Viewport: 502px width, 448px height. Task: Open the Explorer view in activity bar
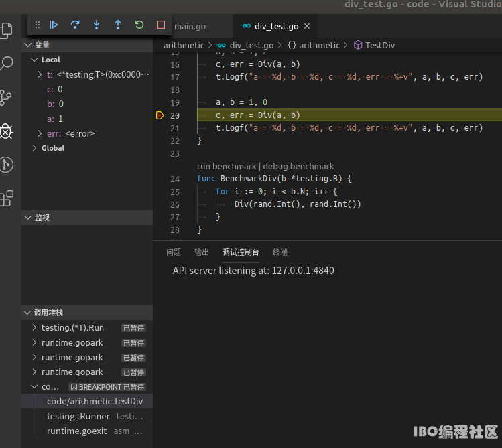(x=7, y=31)
